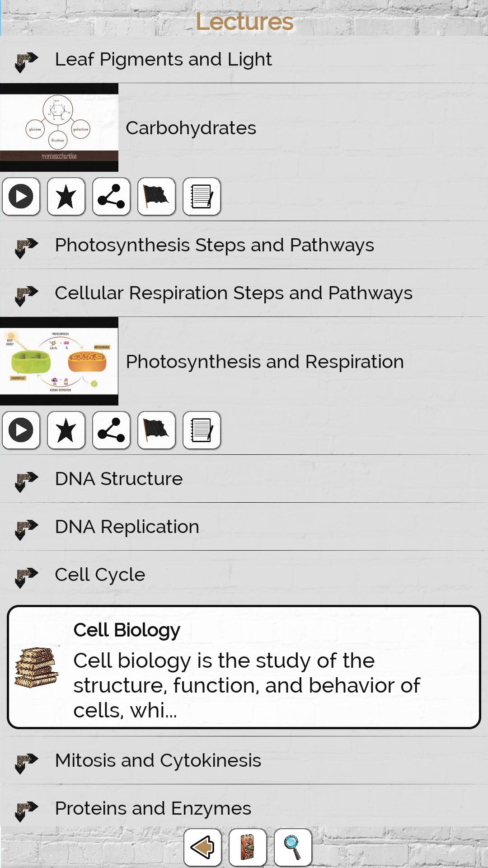Favorite the Carbohydrates lecture with star
Viewport: 488px width, 868px height.
(x=66, y=197)
